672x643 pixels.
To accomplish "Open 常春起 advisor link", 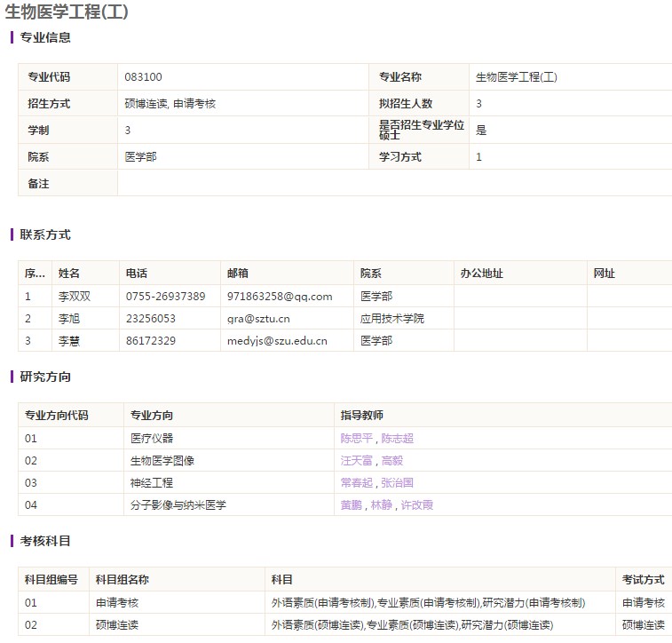I will tap(357, 482).
